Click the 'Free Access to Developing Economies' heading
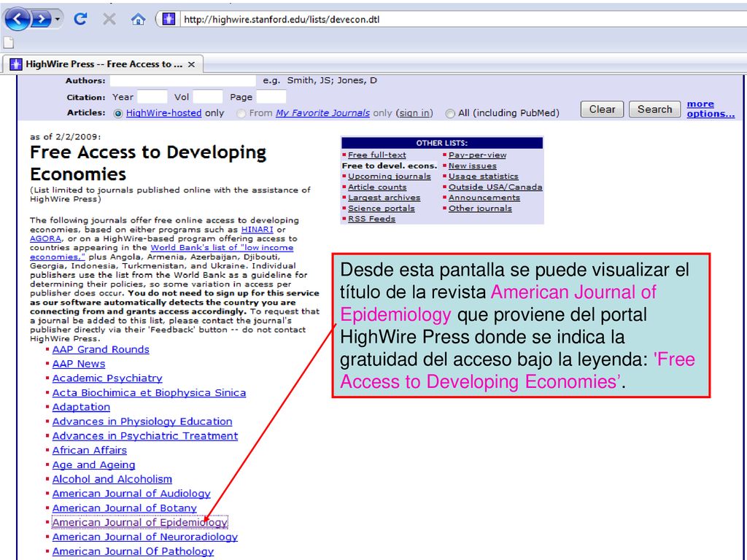The image size is (747, 560). (x=147, y=163)
